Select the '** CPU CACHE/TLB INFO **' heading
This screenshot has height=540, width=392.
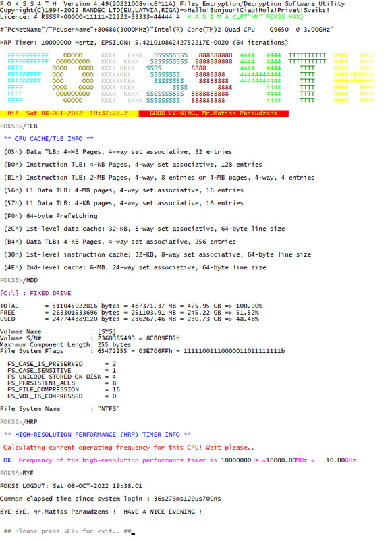49,139
